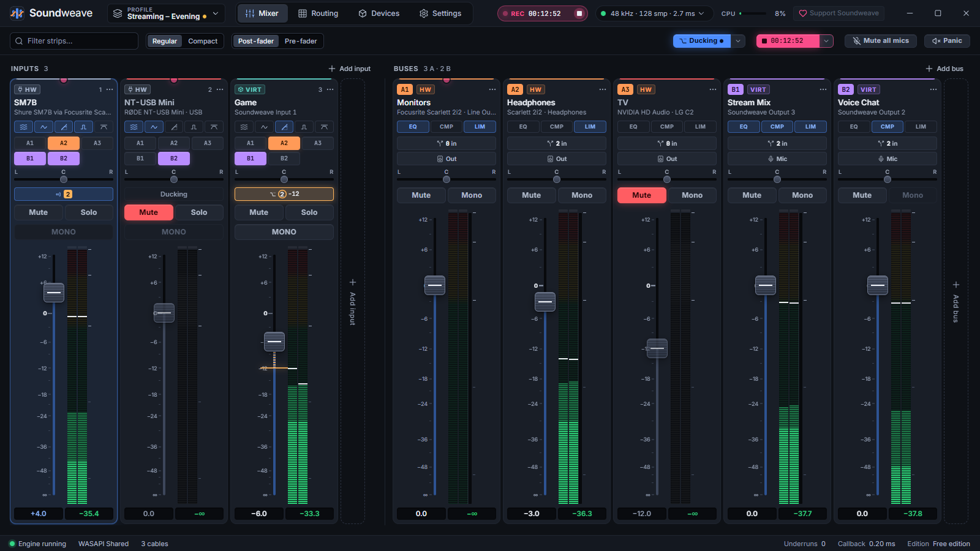Screen dimensions: 980x551
Task: Solo the SM7B input
Action: [89, 212]
